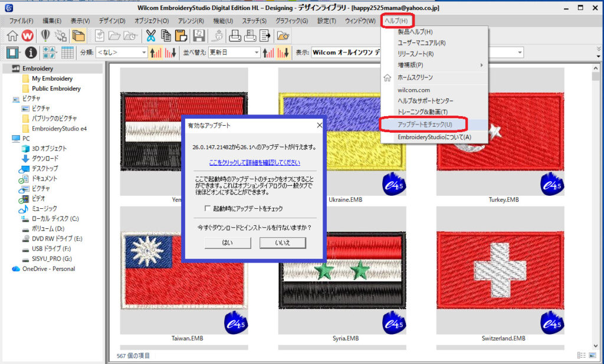Select アップデートをチェック(U) menu entry

[425, 124]
